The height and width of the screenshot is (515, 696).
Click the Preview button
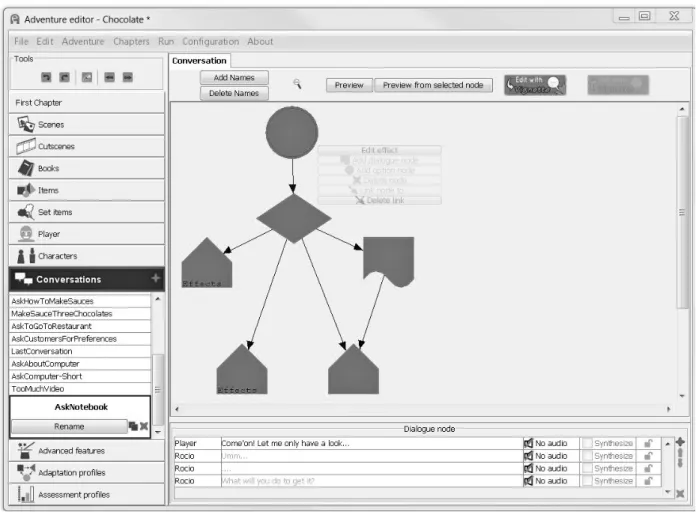349,85
